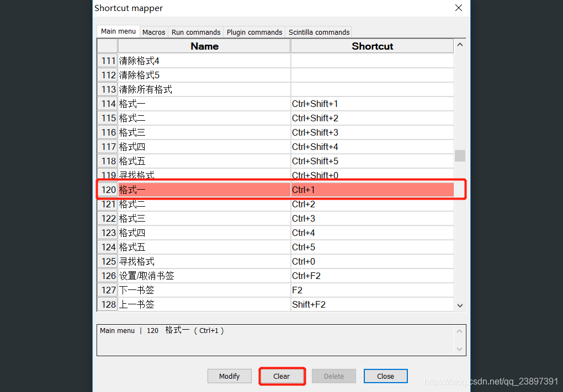Select the Ctrl+1 shortcut cell
This screenshot has height=392, width=563.
pyautogui.click(x=373, y=190)
